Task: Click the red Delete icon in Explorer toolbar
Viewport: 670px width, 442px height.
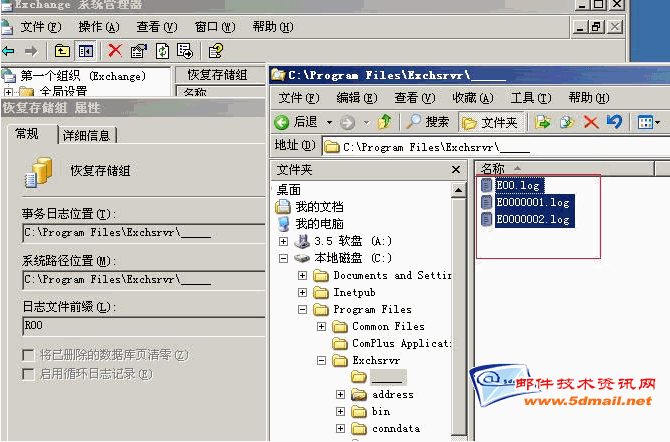Action: pyautogui.click(x=591, y=122)
